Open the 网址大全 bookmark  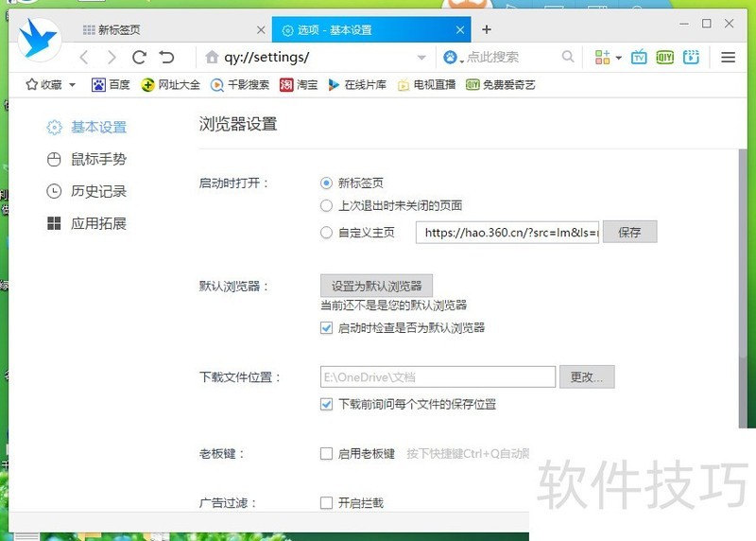tap(171, 85)
